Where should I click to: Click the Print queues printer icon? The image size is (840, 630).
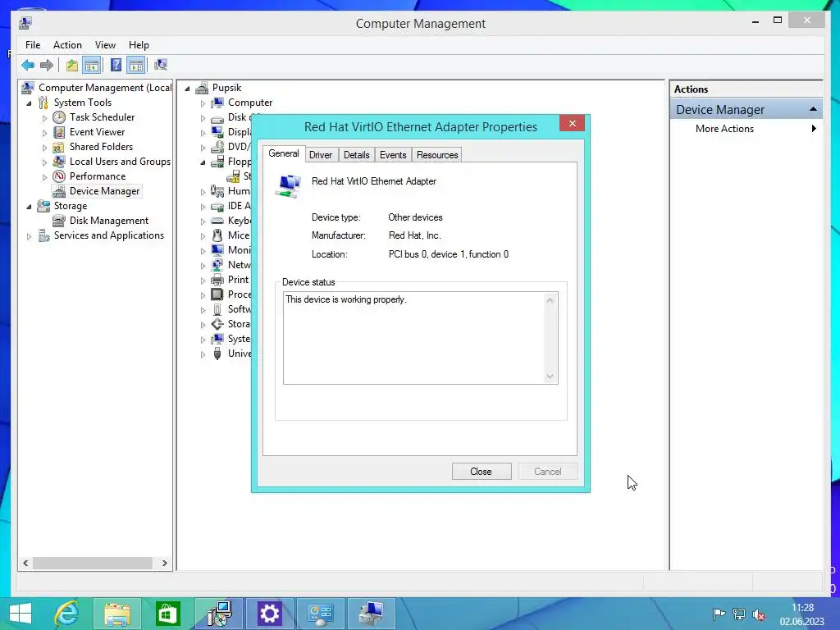point(217,280)
